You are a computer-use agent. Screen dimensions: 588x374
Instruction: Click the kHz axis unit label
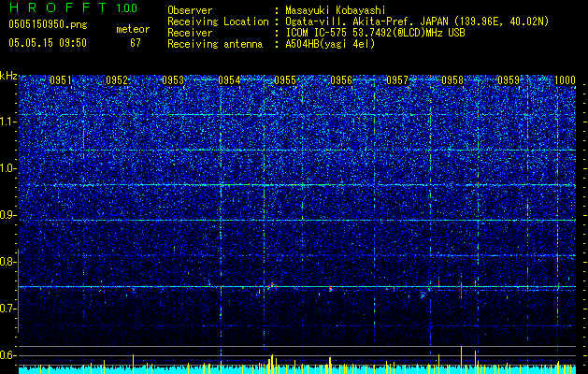[8, 76]
